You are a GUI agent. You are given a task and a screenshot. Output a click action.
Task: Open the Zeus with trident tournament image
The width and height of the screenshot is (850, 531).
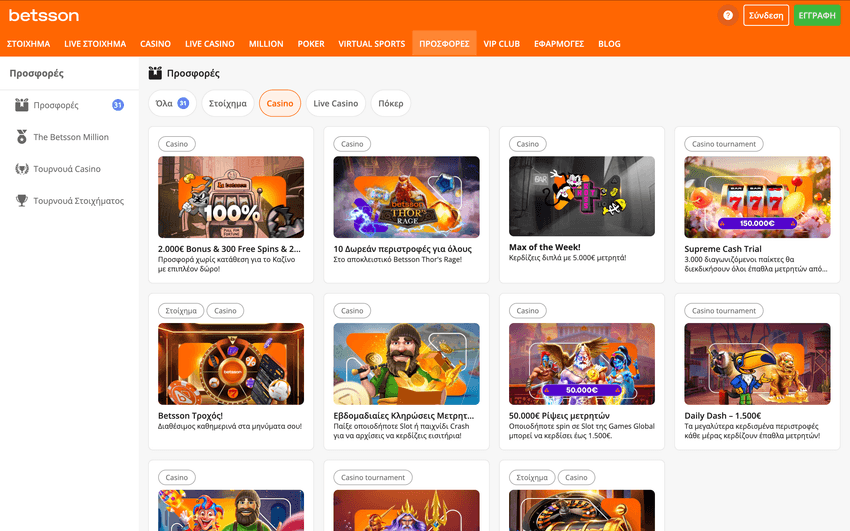407,510
